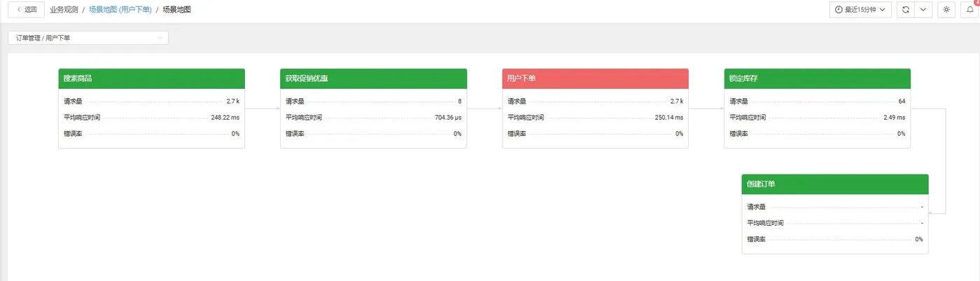Expand the auto-refresh interval chevron next to refresh
Viewport: 980px width, 281px height.
point(923,10)
